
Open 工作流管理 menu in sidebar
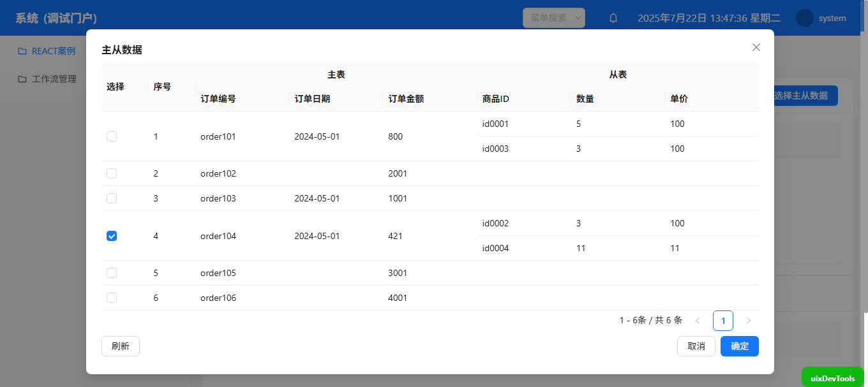54,79
